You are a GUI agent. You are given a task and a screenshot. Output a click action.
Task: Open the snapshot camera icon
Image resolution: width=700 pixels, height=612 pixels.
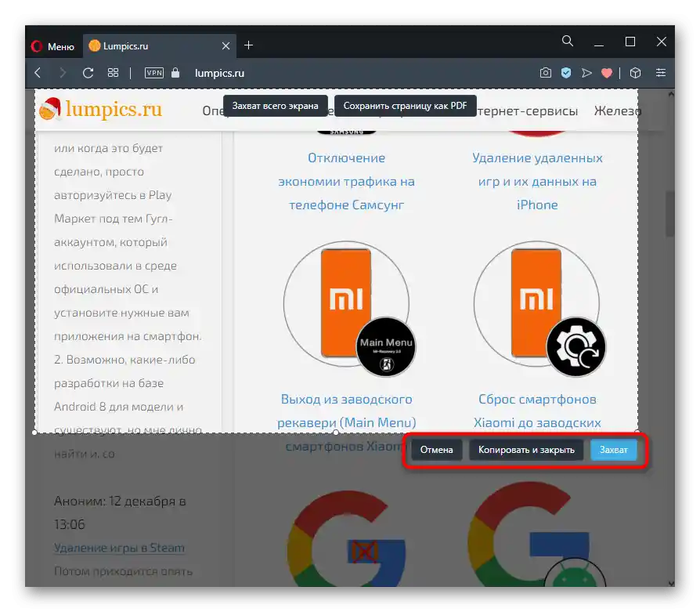pyautogui.click(x=546, y=73)
